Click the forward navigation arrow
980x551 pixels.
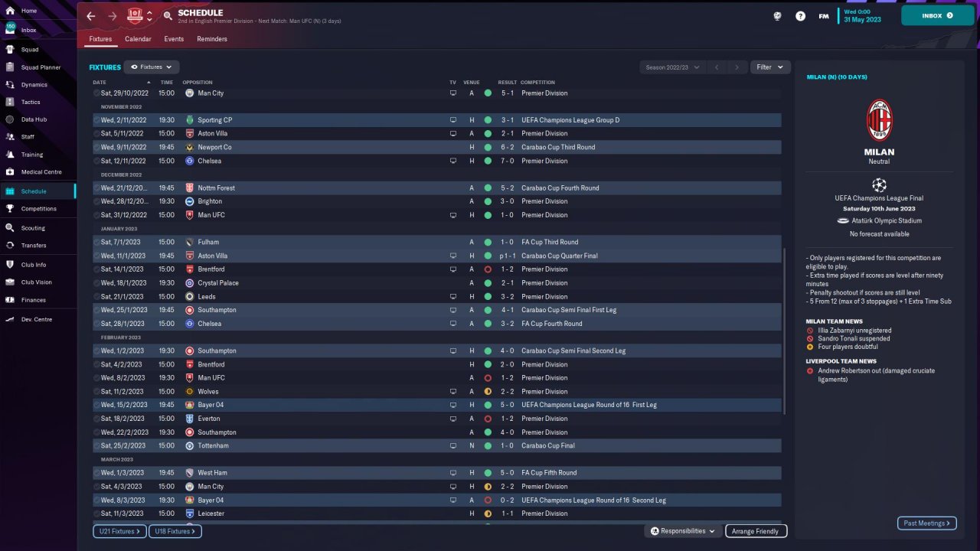click(x=113, y=16)
